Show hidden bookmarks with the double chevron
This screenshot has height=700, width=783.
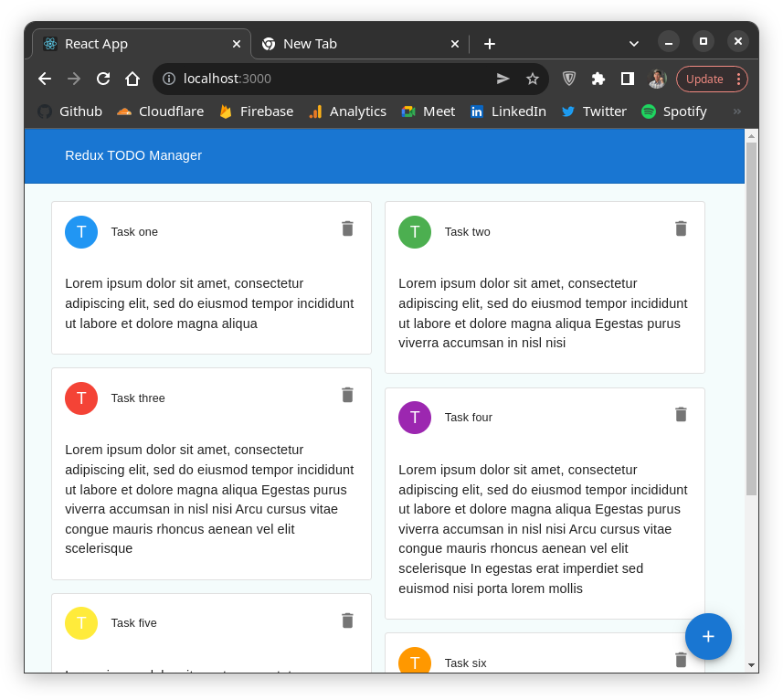[x=737, y=111]
